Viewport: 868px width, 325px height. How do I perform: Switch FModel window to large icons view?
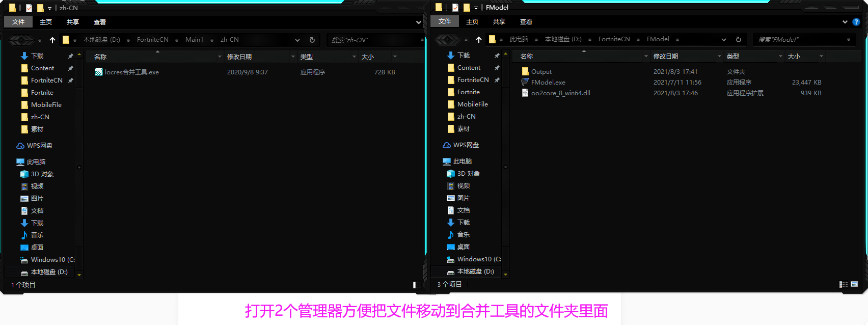854,284
